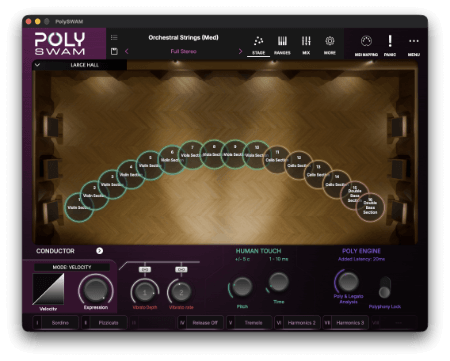Viewport: 450px width, 361px height.
Task: Go to next preset with right arrow
Action: pos(240,51)
